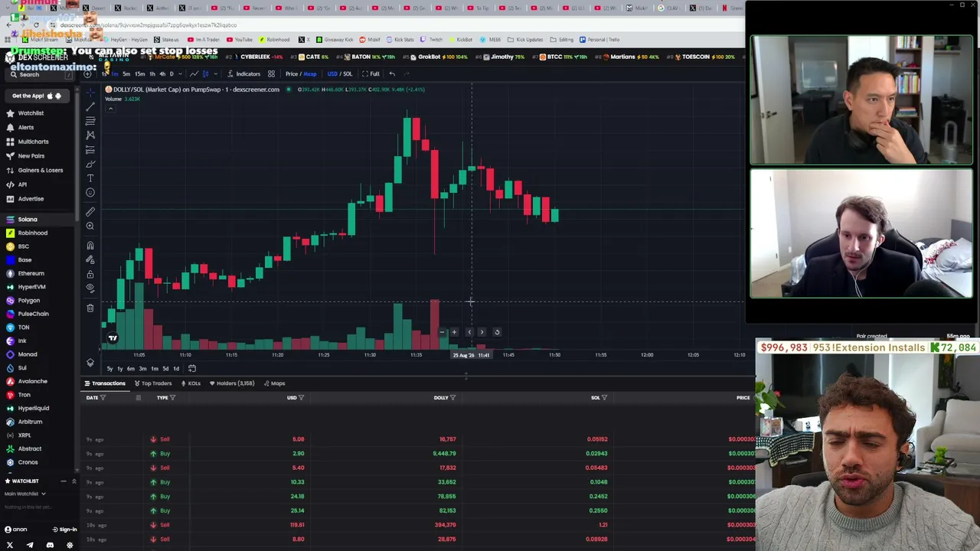This screenshot has height=551, width=980.
Task: Select the XABCD pattern tool
Action: 90,135
